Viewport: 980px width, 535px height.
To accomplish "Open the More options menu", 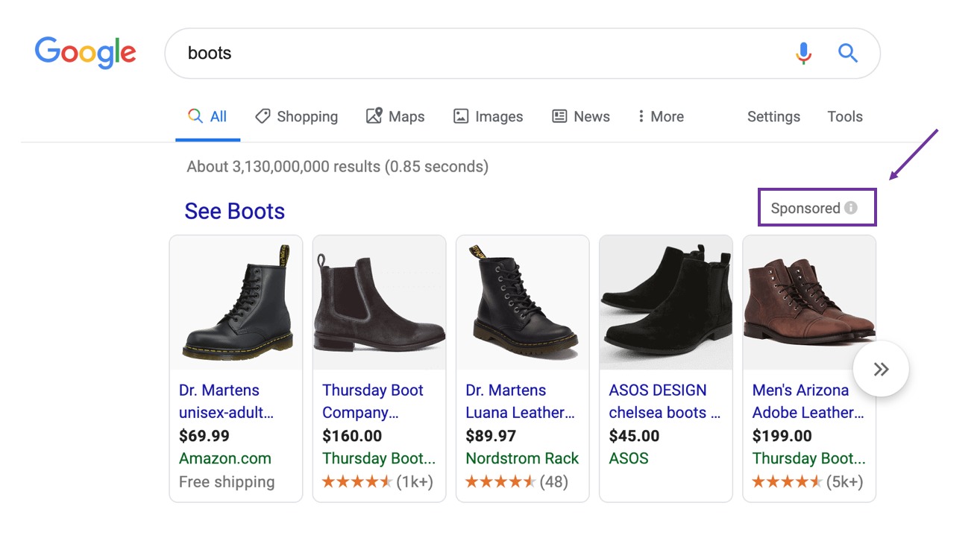I will tap(659, 116).
